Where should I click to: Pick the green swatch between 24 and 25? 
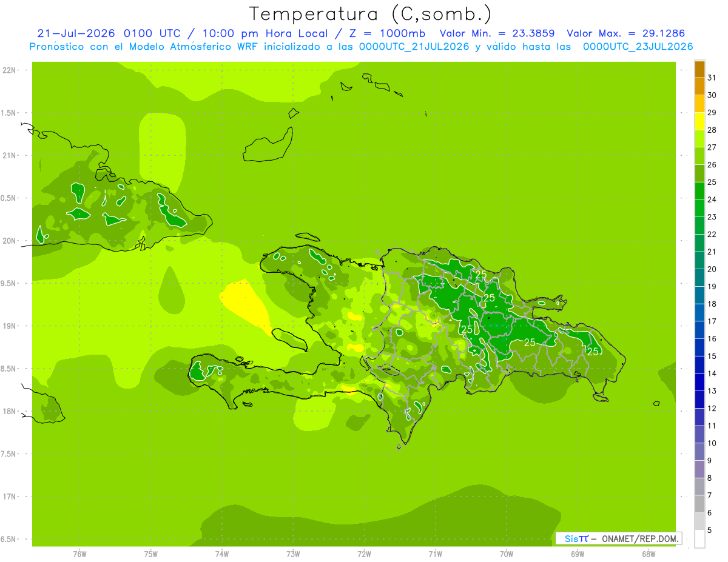(x=699, y=191)
